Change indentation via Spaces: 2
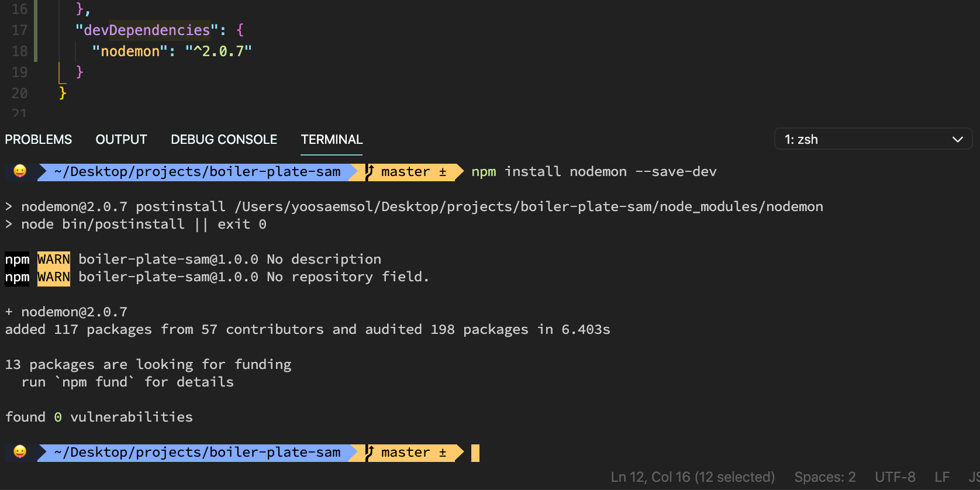The width and height of the screenshot is (980, 490). coord(824,477)
